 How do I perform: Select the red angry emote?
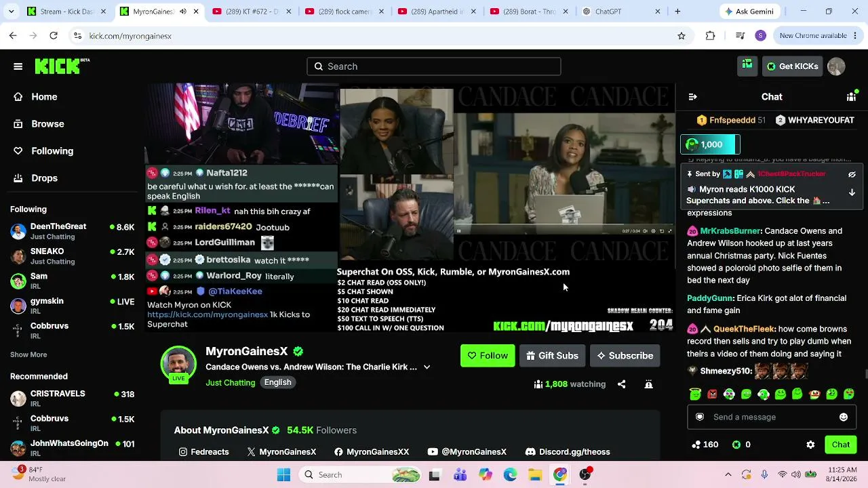[712, 394]
